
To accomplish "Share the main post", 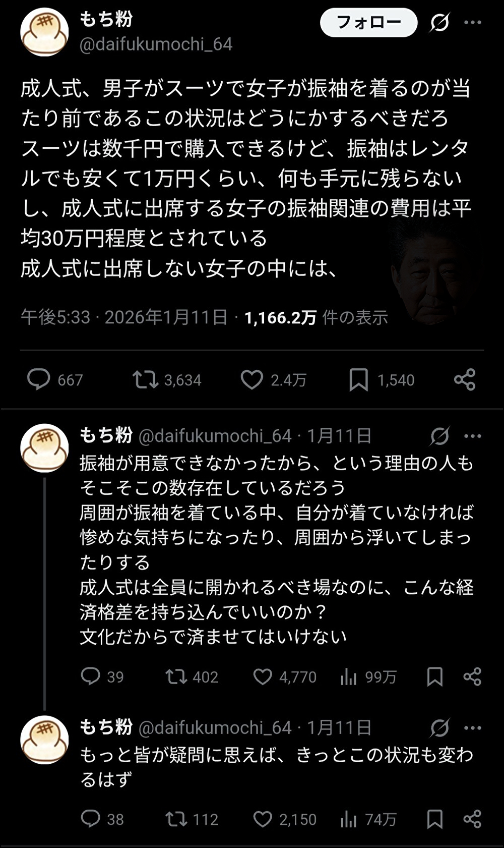I will point(464,379).
